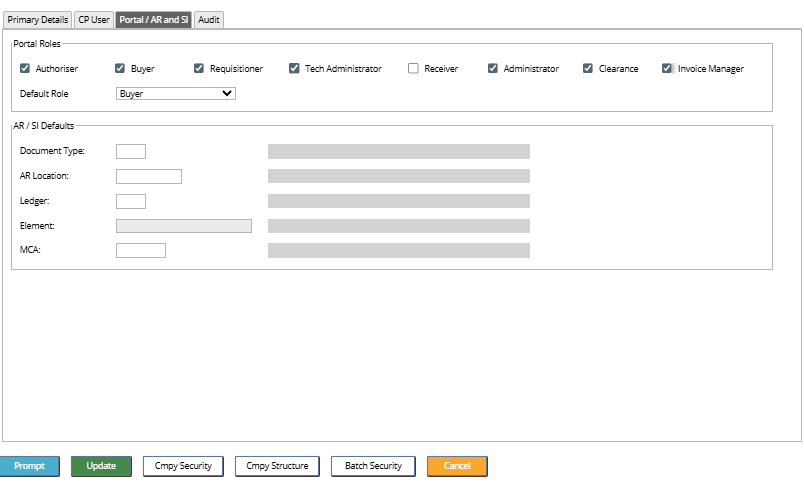Open the Audit tab
This screenshot has height=482, width=804.
209,20
